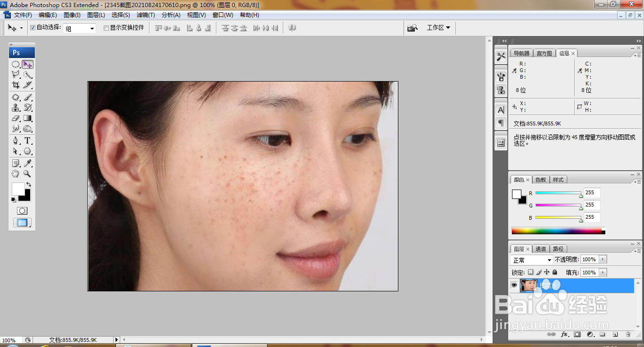
Task: Select the Eyedropper tool
Action: [x=28, y=163]
